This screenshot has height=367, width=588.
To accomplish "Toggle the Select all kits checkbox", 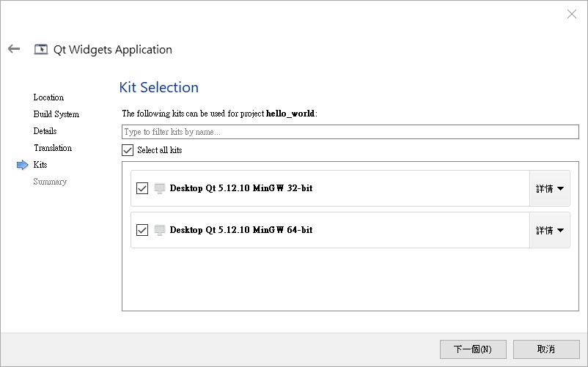I will click(128, 150).
